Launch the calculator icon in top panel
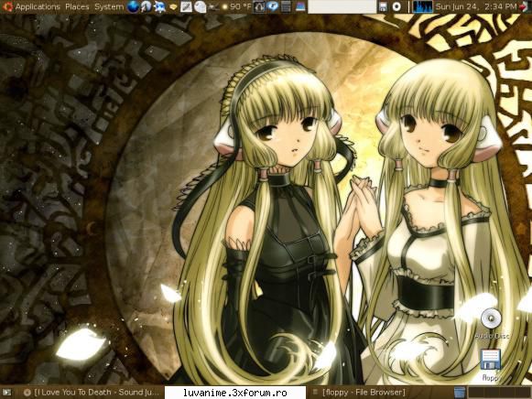 pos(286,6)
